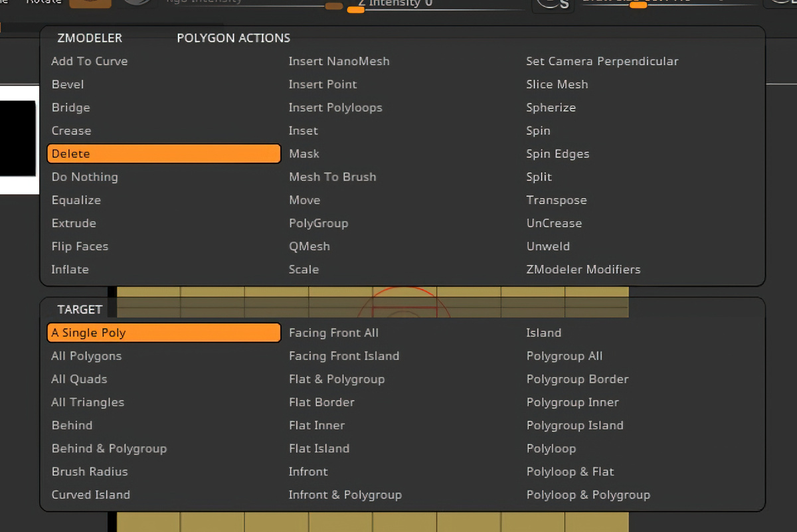Set target to All Triangles
The image size is (797, 532).
[88, 402]
